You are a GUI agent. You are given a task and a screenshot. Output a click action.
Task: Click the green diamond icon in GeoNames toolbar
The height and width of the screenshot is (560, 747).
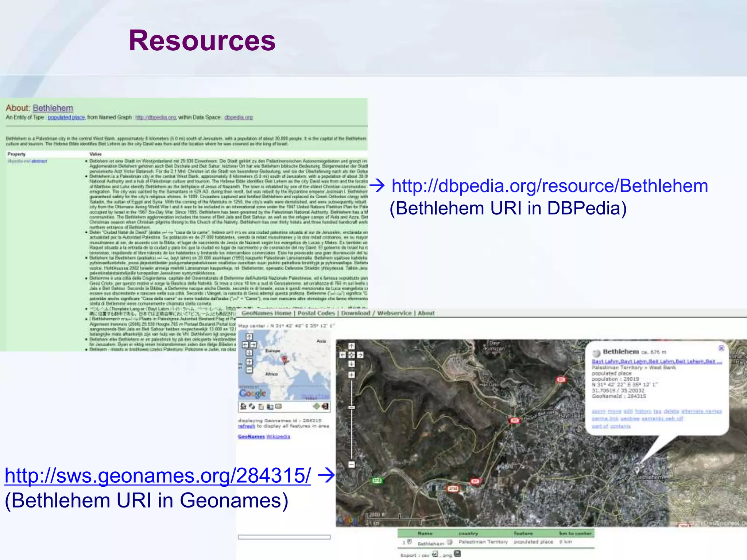316,406
